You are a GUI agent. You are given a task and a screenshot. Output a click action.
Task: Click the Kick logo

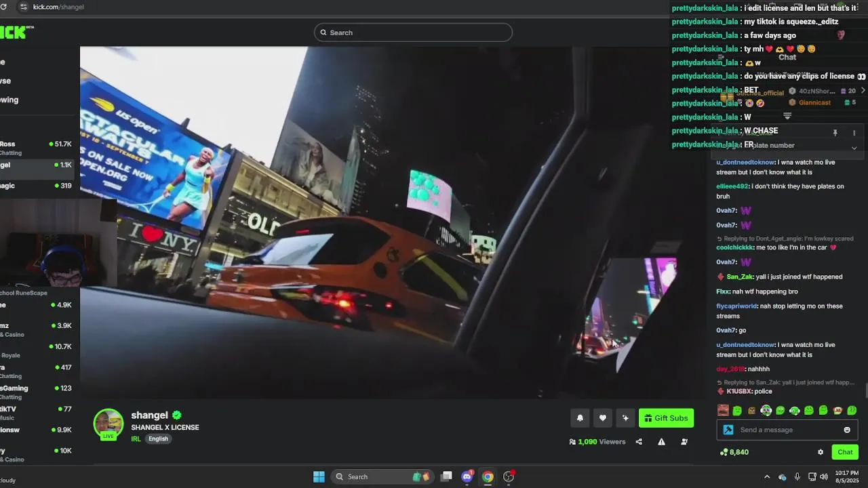coord(15,32)
